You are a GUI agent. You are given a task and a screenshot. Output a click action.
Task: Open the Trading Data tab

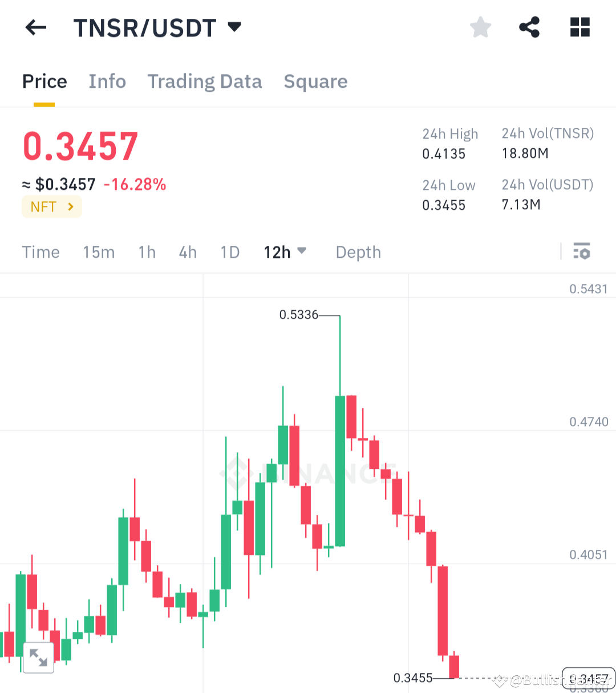204,81
